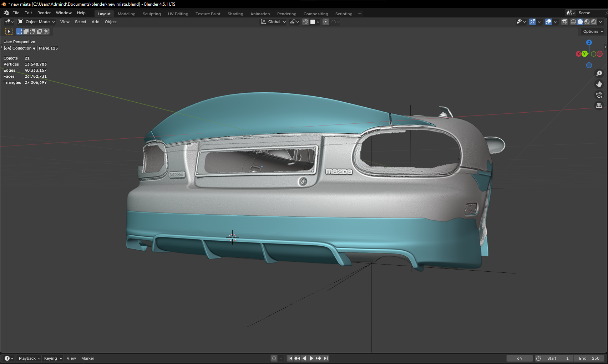Select wireframe viewport shading

point(573,22)
